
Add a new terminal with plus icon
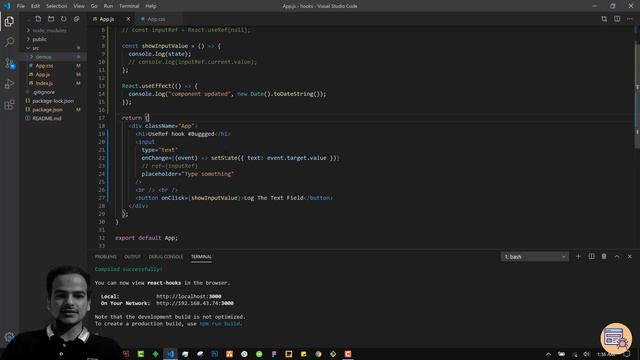pyautogui.click(x=578, y=256)
